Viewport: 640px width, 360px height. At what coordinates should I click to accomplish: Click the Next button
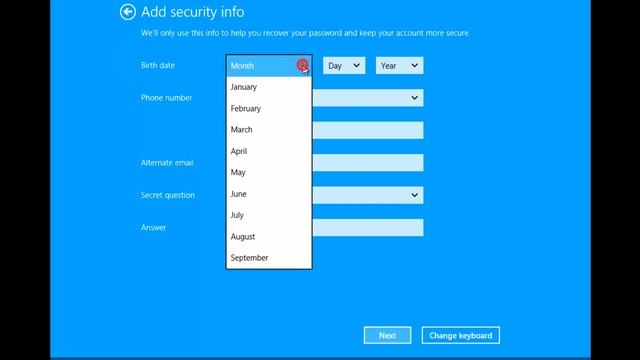tap(387, 335)
